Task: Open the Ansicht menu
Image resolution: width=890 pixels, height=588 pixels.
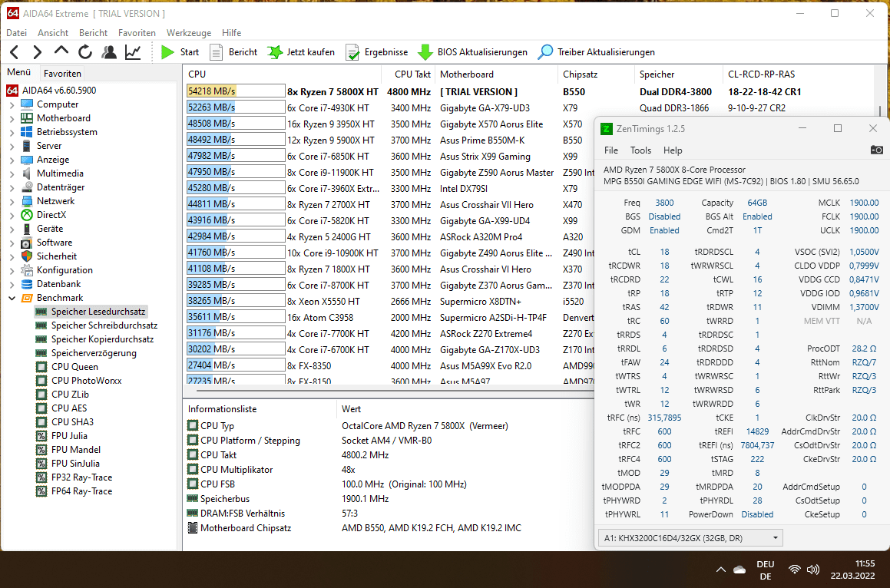Action: click(53, 33)
